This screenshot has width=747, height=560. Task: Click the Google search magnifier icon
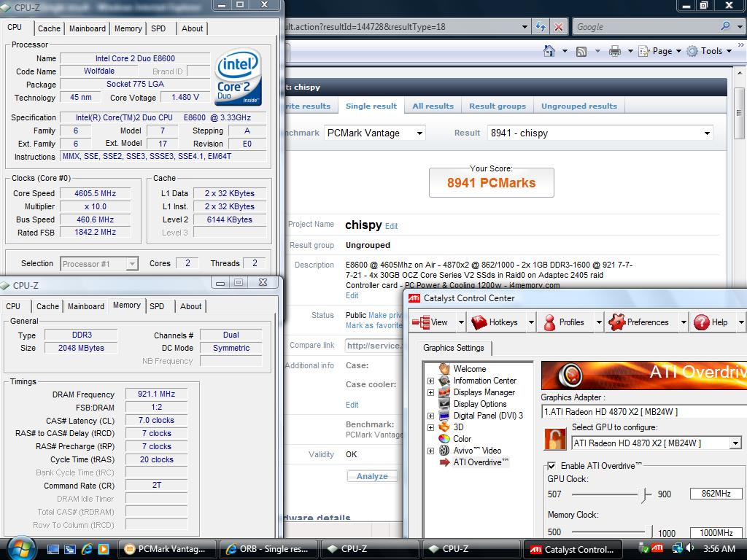726,26
